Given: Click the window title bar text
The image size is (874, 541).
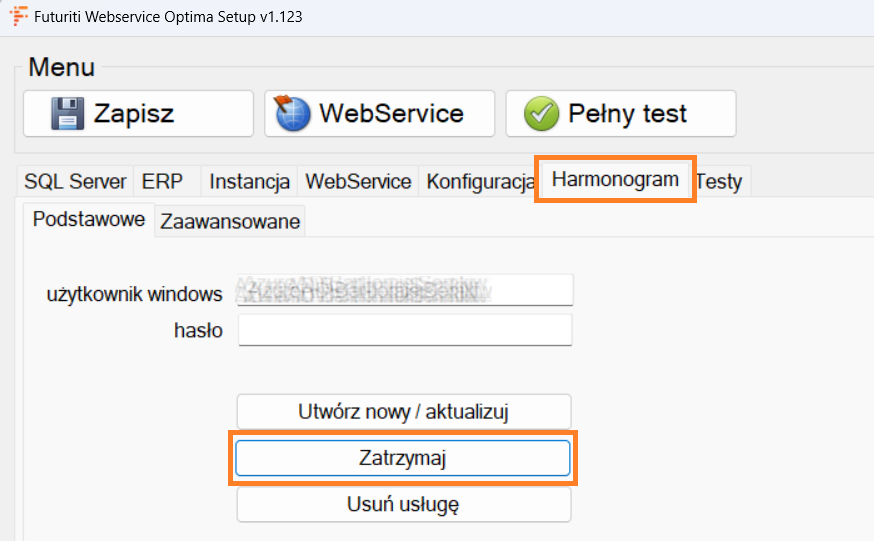Looking at the screenshot, I should [169, 17].
